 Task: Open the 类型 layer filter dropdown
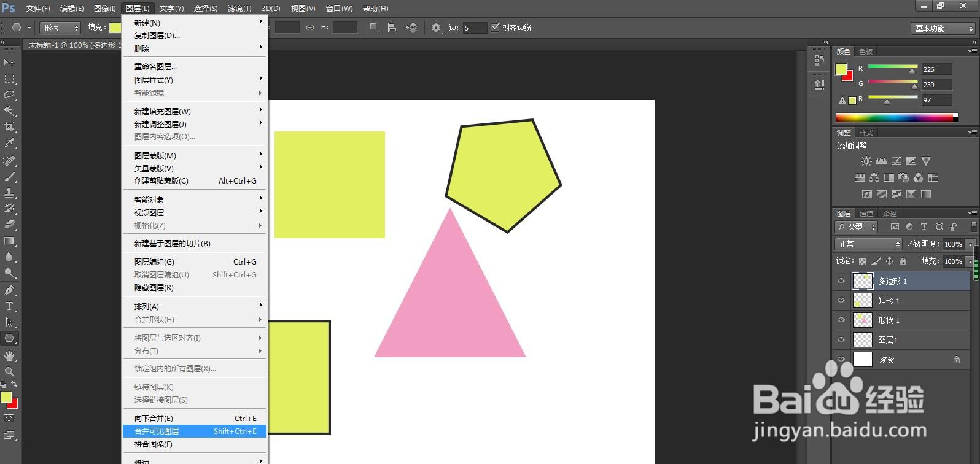857,226
